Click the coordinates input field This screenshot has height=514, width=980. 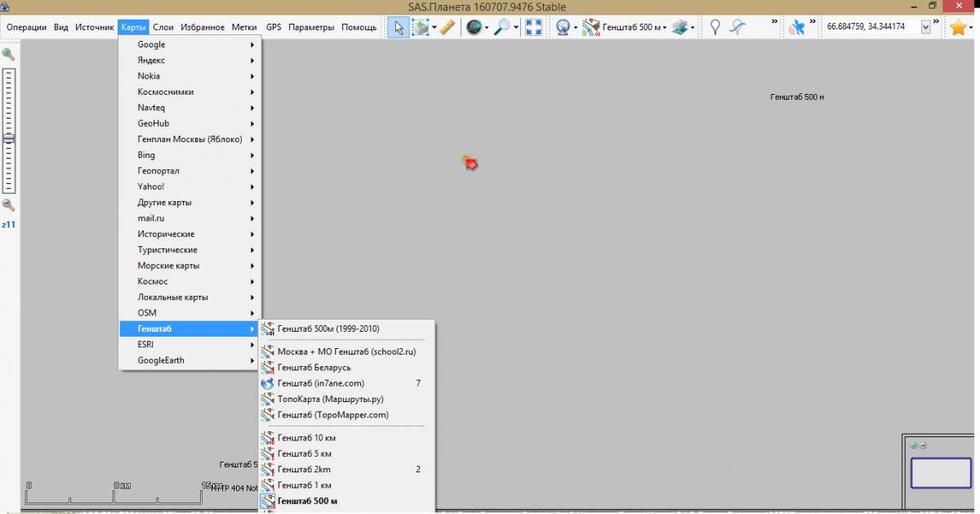871,27
